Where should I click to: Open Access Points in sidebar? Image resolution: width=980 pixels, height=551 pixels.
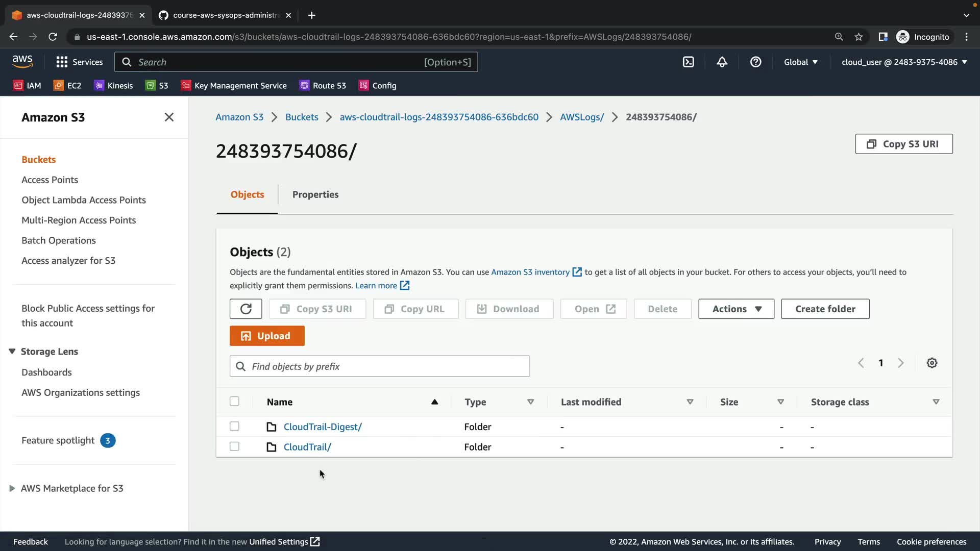pos(50,180)
